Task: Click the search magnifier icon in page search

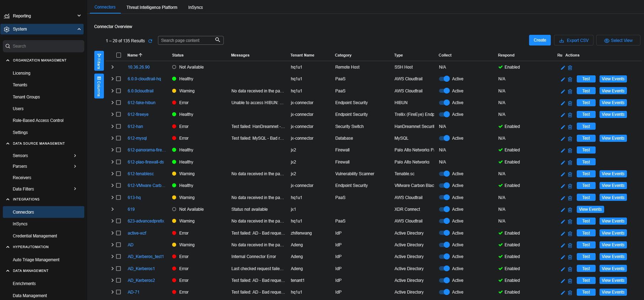Action: (x=218, y=40)
